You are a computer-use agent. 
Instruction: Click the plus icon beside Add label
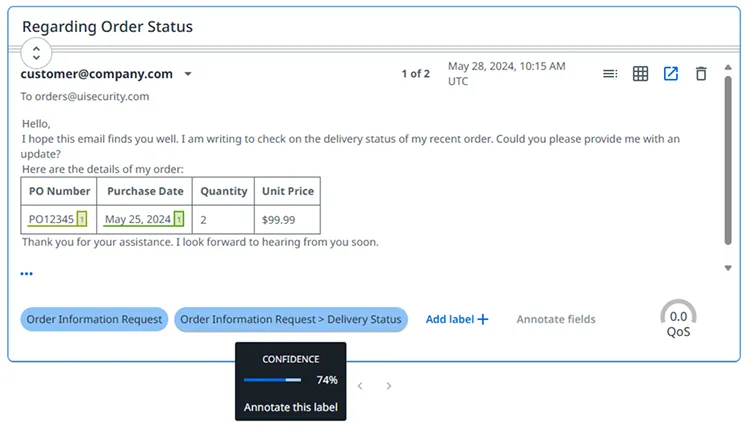(x=483, y=319)
